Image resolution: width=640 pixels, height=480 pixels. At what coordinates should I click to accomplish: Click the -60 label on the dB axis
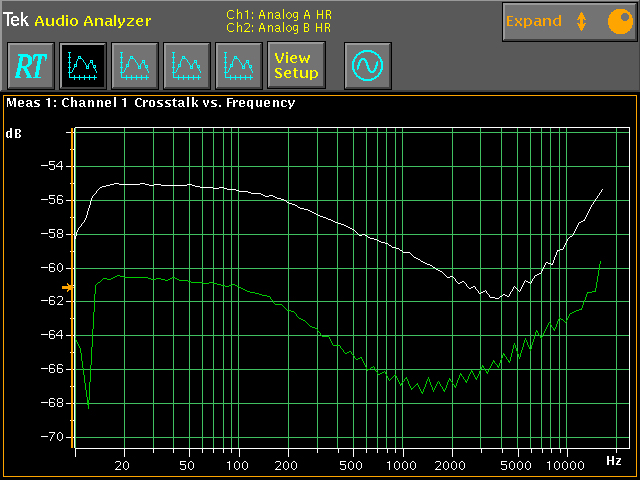(50, 268)
